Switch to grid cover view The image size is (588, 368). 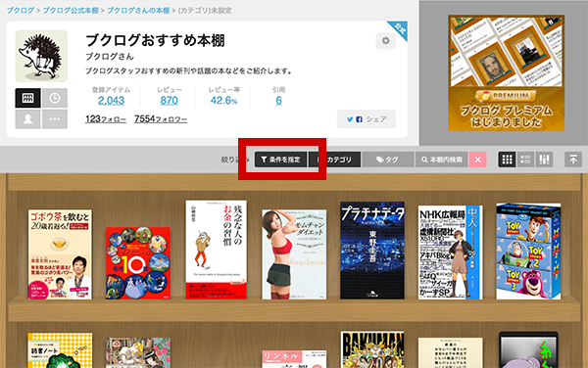(x=507, y=160)
